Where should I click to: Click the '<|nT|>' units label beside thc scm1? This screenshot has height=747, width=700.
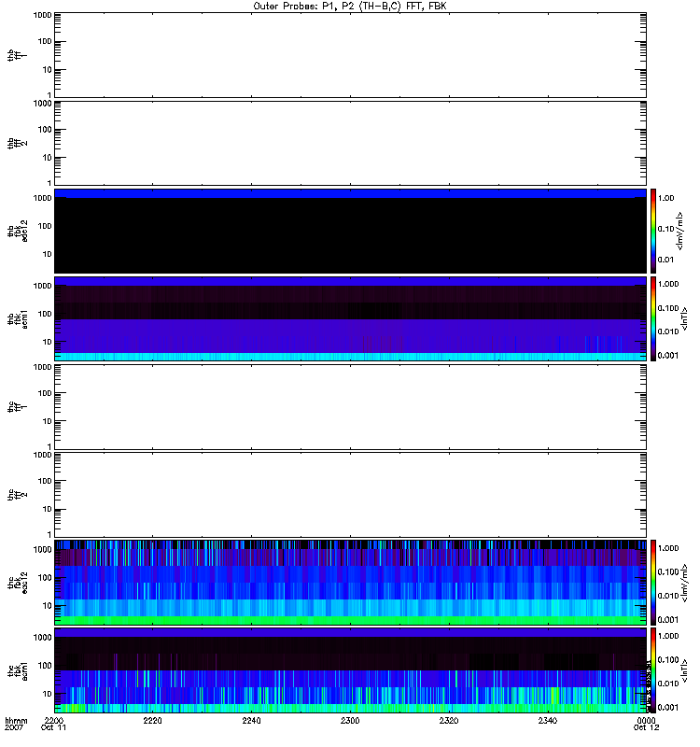click(685, 670)
